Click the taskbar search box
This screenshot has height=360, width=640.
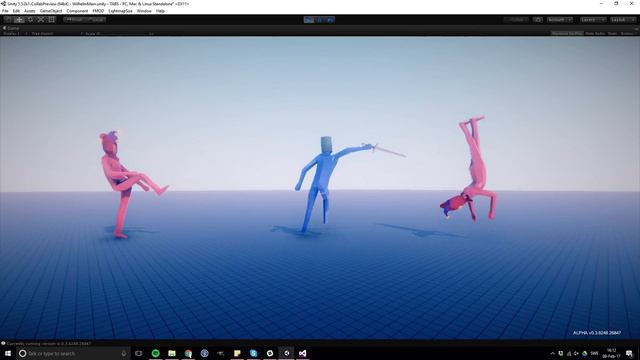(x=73, y=353)
